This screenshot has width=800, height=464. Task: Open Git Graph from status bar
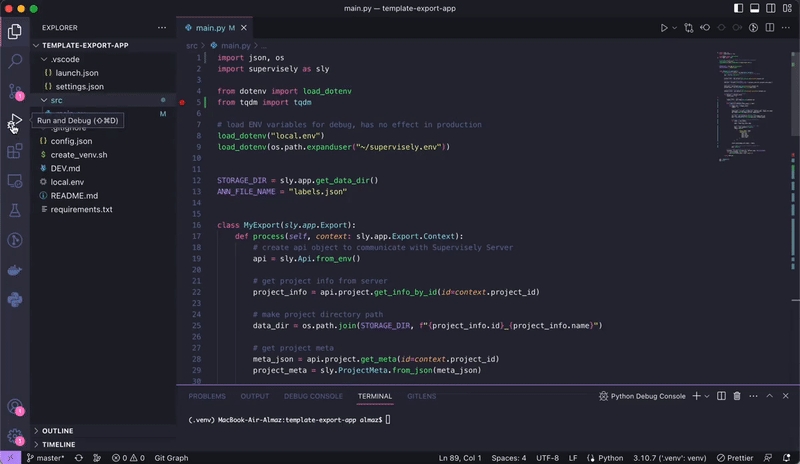click(171, 458)
